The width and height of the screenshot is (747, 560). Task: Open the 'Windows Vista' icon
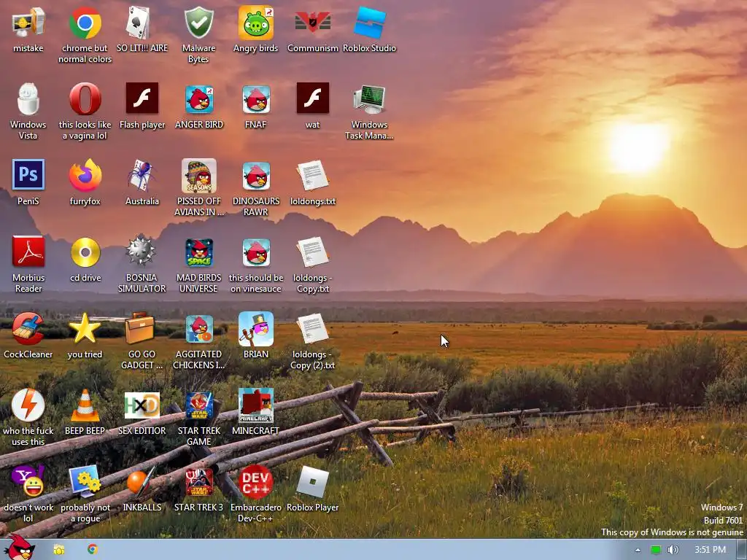click(x=28, y=99)
